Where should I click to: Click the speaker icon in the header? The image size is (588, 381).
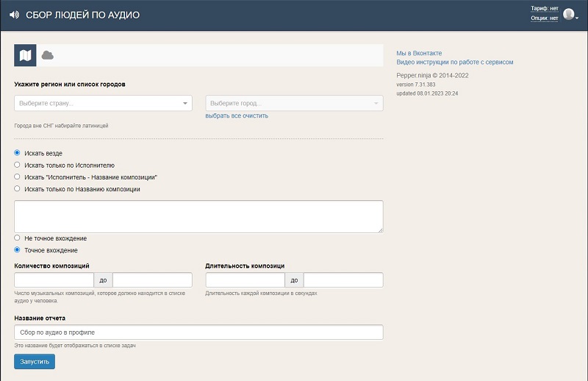pyautogui.click(x=14, y=15)
